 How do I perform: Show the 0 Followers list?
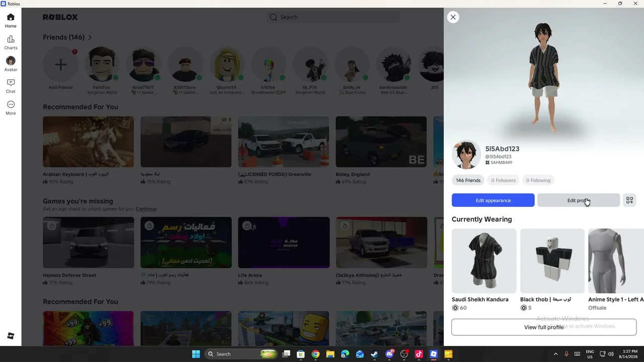503,180
